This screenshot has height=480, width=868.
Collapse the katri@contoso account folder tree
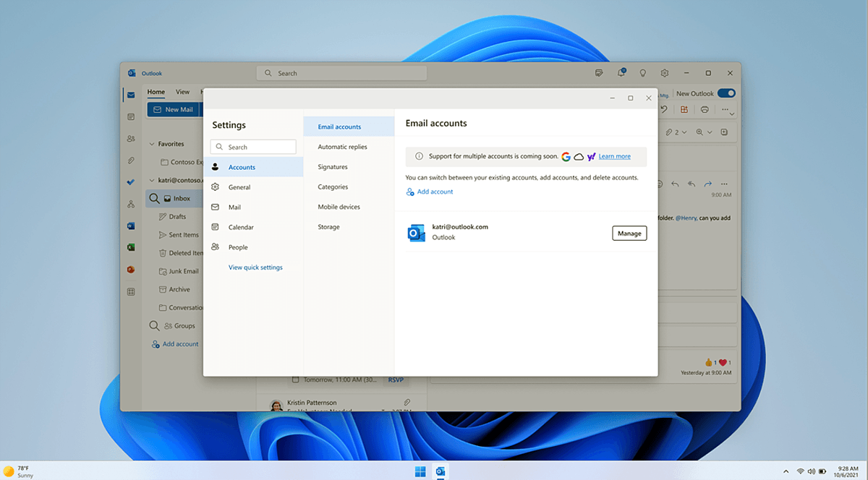click(152, 180)
